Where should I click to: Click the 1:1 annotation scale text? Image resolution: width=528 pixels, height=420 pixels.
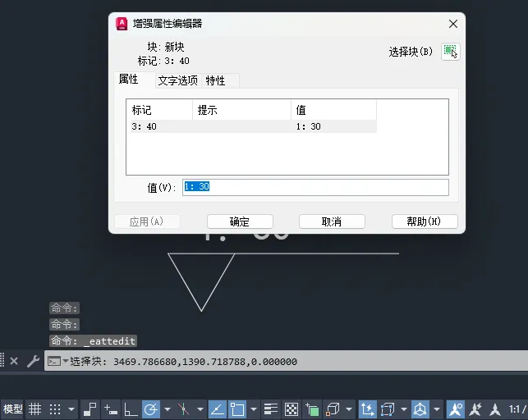point(517,409)
